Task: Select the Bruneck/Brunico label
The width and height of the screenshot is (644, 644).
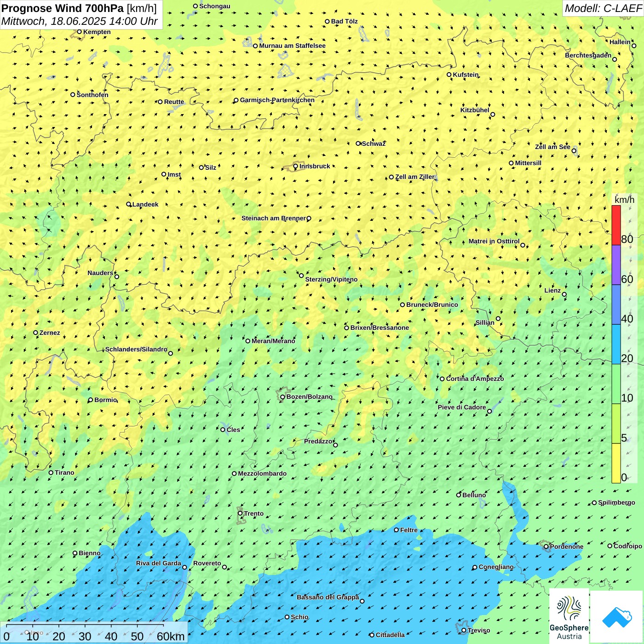Action: point(432,305)
